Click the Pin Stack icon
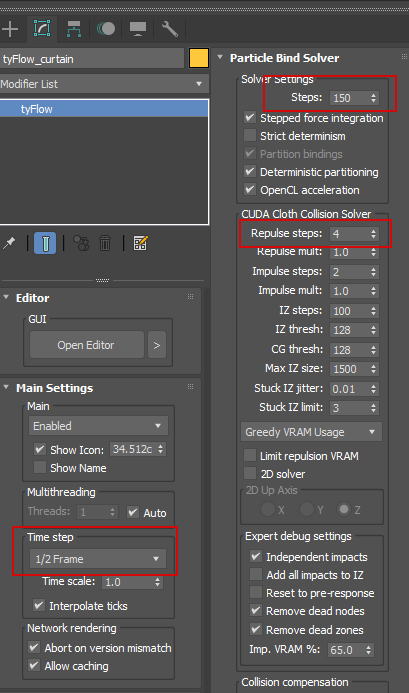 click(x=9, y=243)
